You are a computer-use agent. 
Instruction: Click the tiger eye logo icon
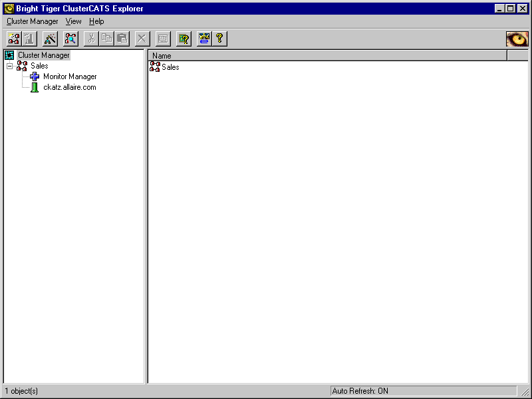(x=517, y=39)
